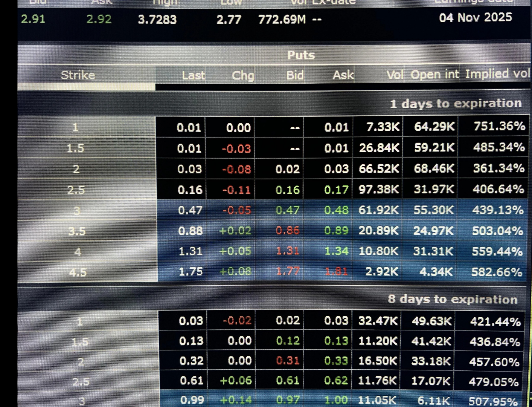Select strike 4.5 under 1 days to expiration
Viewport: 532px width, 407px height.
pos(78,272)
